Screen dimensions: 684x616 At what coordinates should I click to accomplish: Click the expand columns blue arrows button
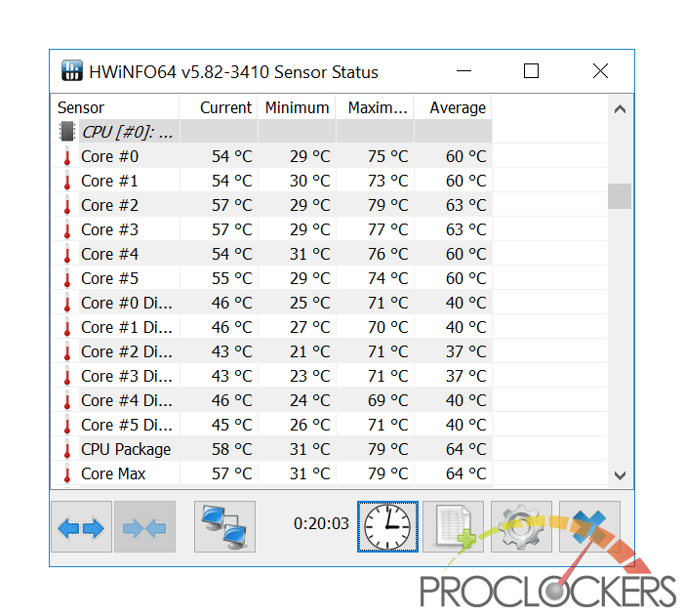(x=81, y=526)
